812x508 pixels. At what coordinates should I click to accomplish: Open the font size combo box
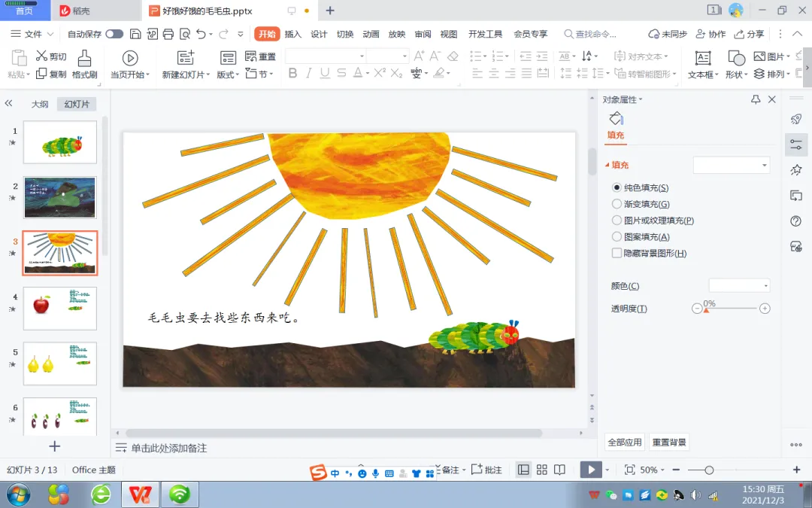(x=388, y=56)
